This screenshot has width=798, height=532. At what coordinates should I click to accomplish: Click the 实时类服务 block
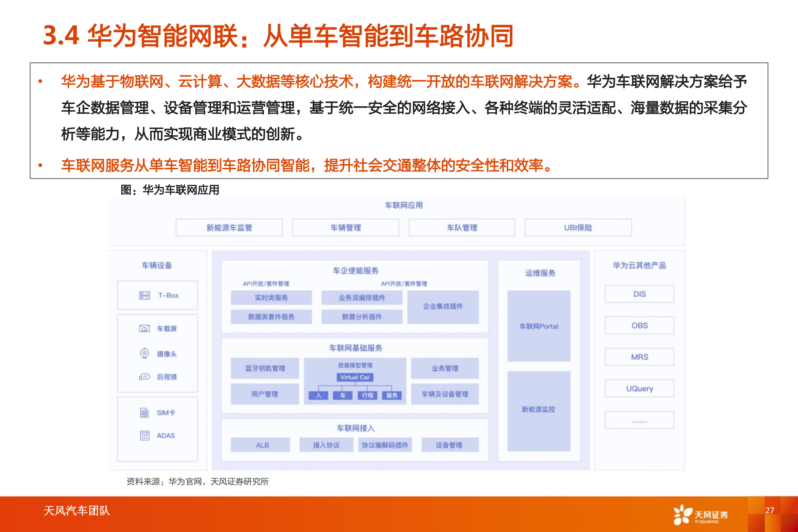[x=271, y=298]
